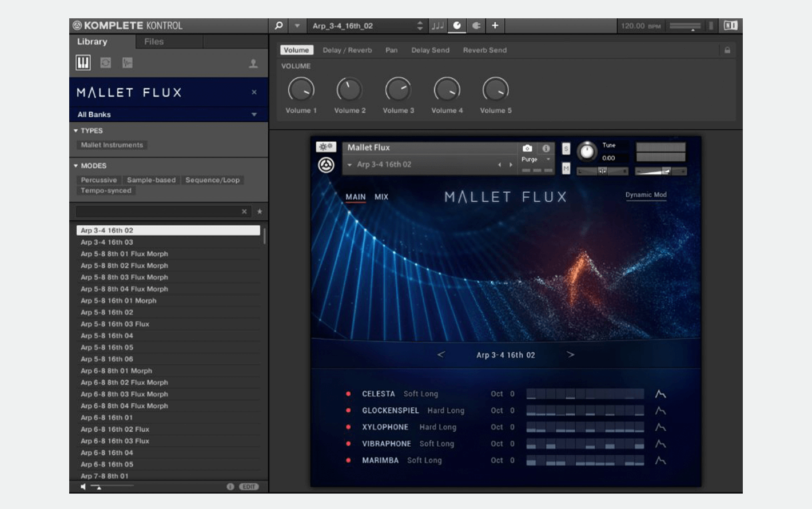Screen dimensions: 812x509
Task: Open the Pan parameter page
Action: tap(391, 50)
